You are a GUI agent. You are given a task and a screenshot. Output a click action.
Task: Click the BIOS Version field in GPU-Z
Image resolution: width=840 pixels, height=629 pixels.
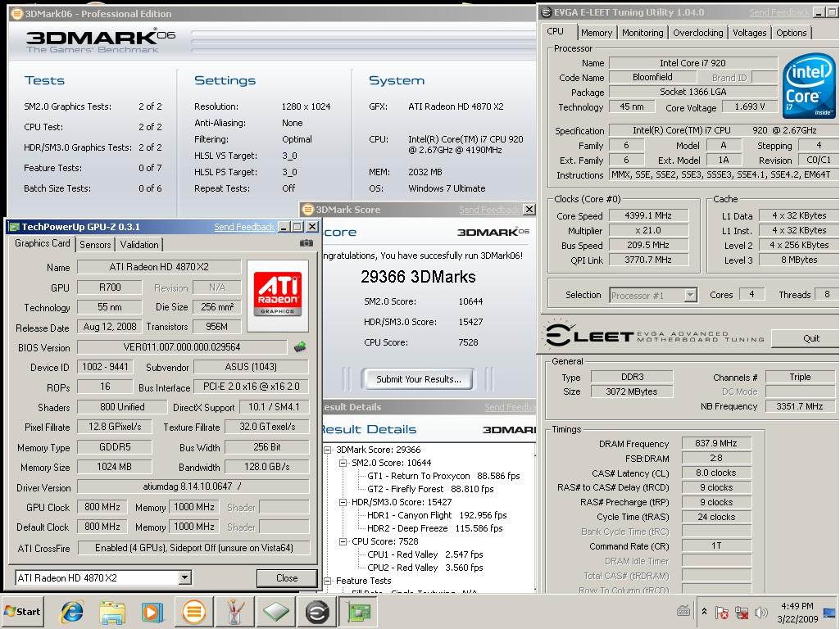(x=182, y=347)
